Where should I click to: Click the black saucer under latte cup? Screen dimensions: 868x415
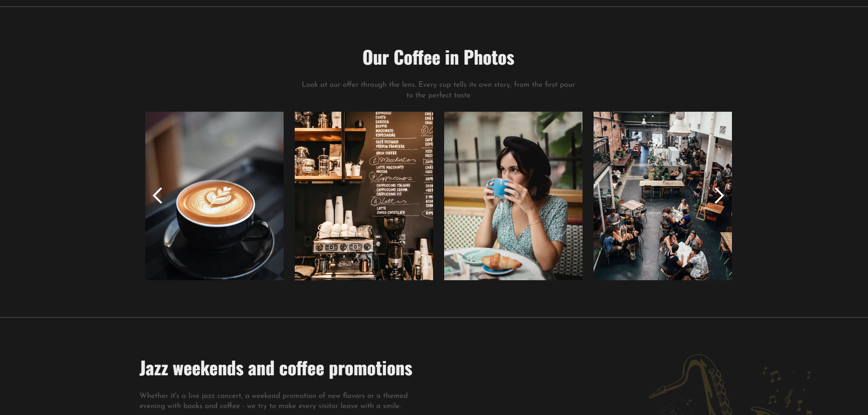point(218,249)
